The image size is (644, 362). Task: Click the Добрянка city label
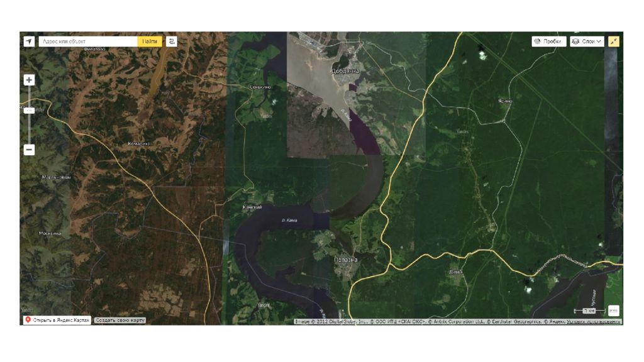click(345, 71)
